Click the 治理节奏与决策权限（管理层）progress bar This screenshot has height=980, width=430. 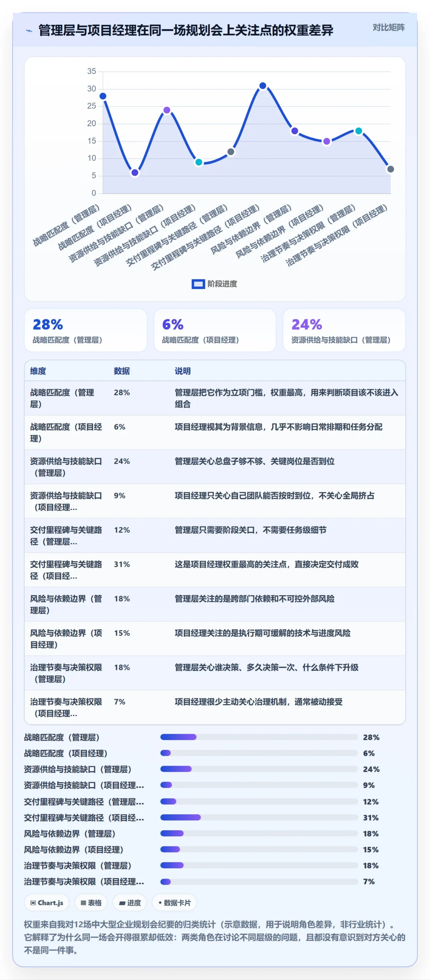click(259, 866)
